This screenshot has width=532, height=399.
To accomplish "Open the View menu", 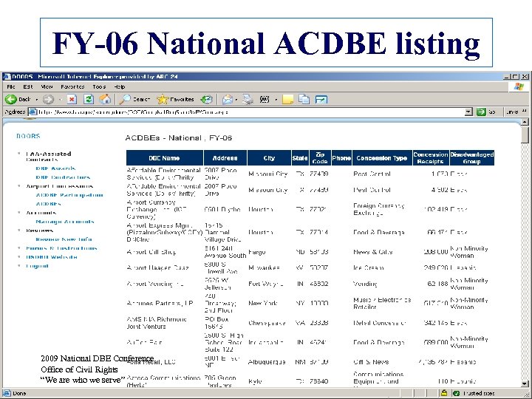I will coord(47,87).
